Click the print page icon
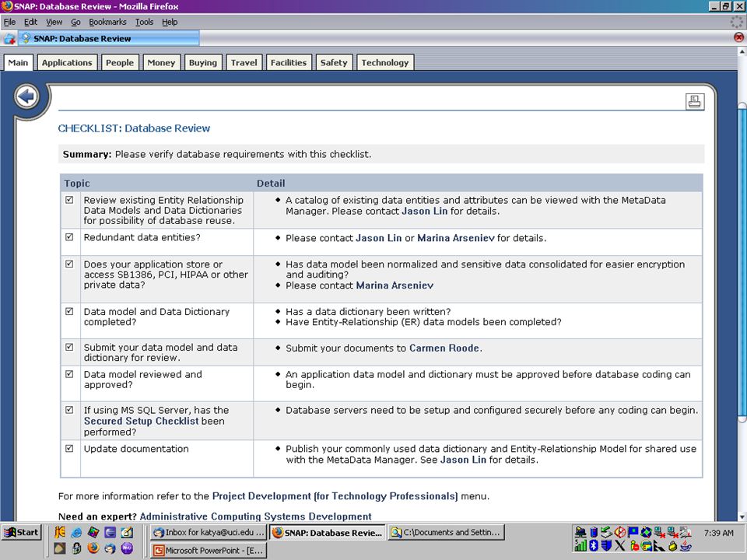The height and width of the screenshot is (560, 747). [x=695, y=101]
